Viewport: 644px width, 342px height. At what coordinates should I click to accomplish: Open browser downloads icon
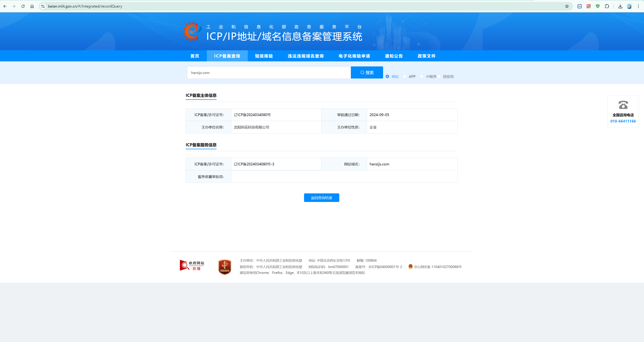(x=620, y=6)
